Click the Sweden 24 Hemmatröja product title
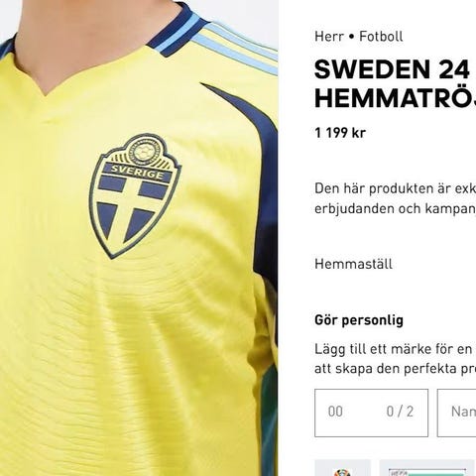Viewport: 476px width, 476px height. point(395,84)
